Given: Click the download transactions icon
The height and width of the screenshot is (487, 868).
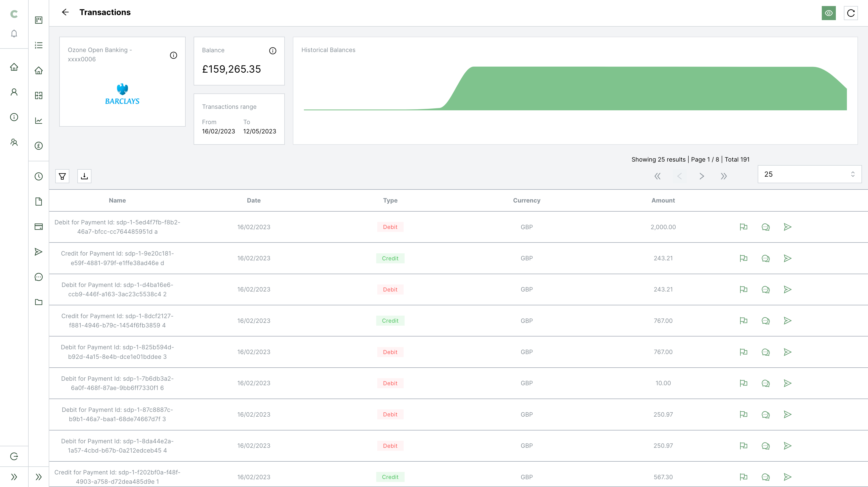Looking at the screenshot, I should click(x=84, y=176).
